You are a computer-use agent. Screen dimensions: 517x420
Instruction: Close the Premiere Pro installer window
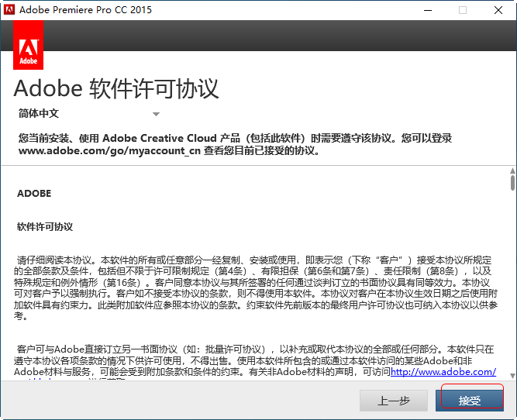tap(498, 10)
